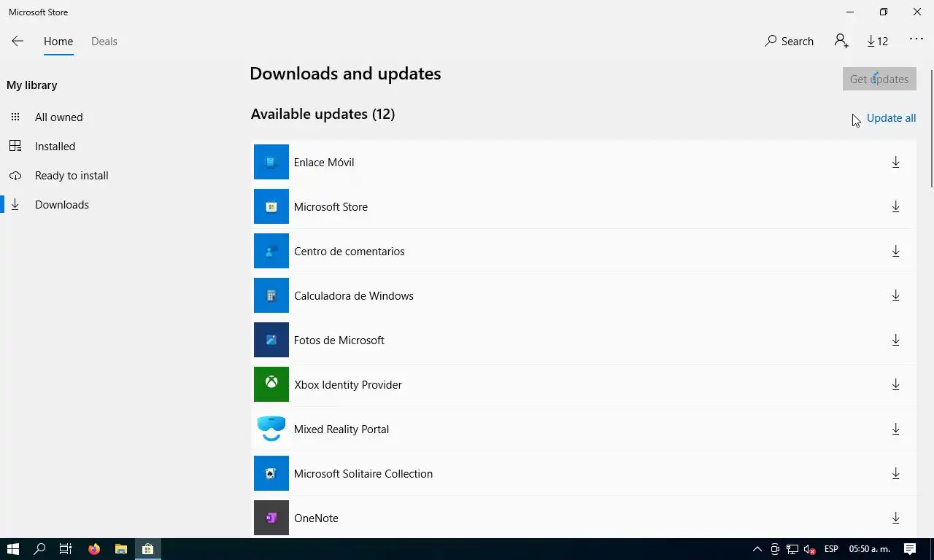This screenshot has width=934, height=560.
Task: Download the Enlace Móvil update
Action: [x=895, y=162]
